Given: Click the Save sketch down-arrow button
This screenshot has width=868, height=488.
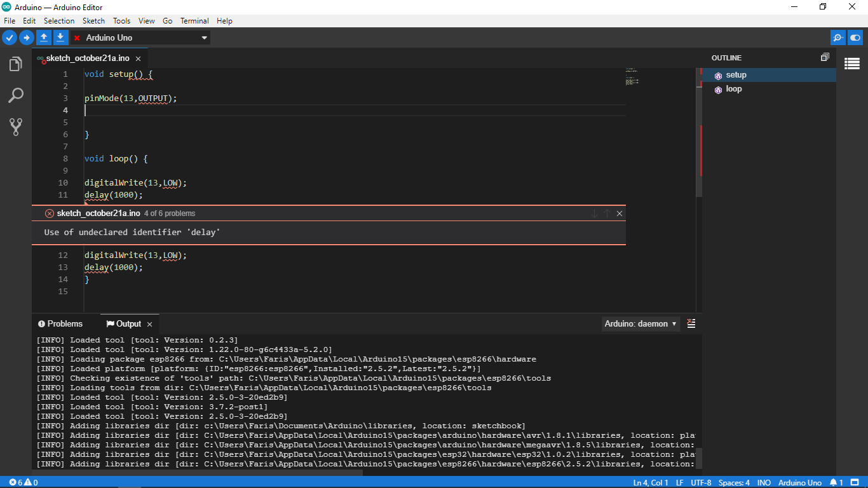Looking at the screenshot, I should click(x=60, y=37).
